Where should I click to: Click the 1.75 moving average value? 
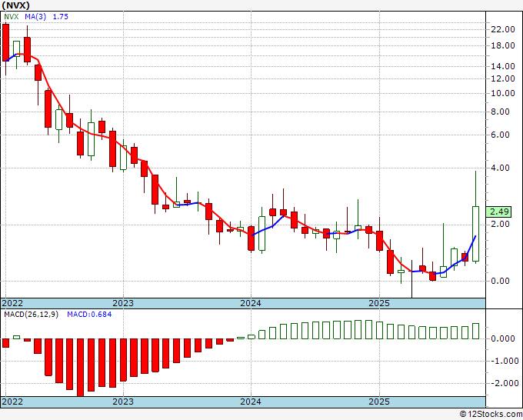coord(60,17)
